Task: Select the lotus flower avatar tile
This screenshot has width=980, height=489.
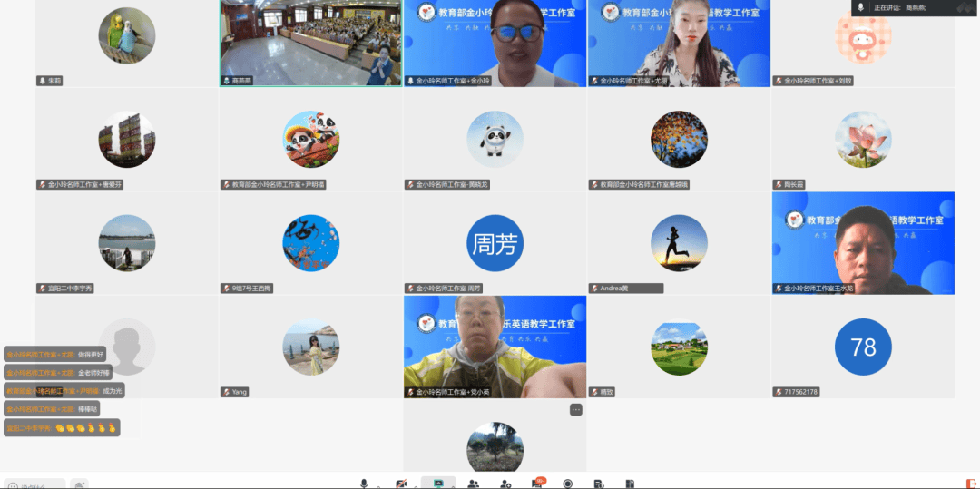Action: [863, 140]
